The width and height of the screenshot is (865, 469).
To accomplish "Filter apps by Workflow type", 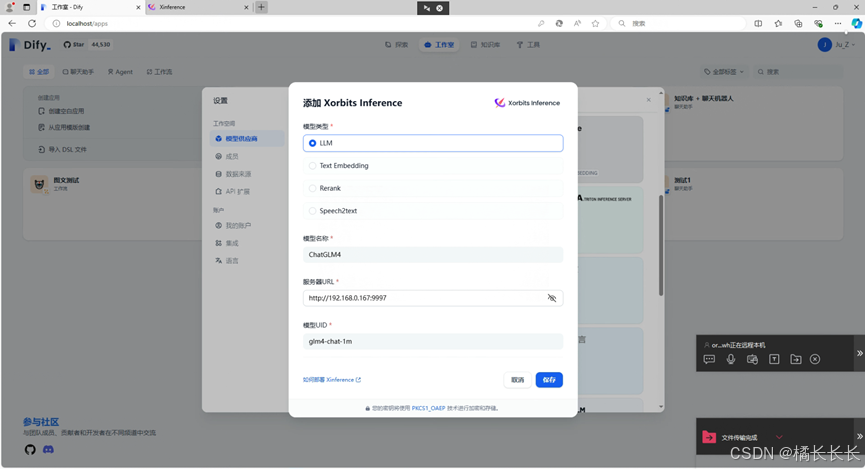I will pos(159,72).
